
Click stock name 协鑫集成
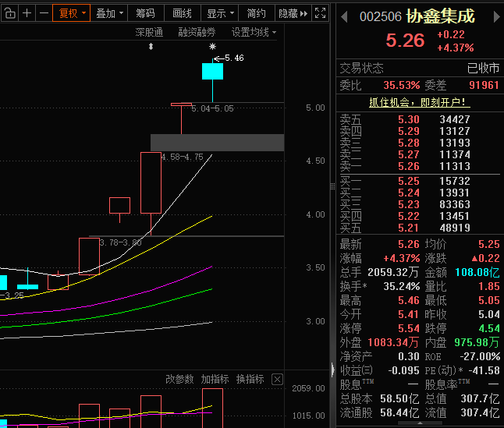[440, 16]
